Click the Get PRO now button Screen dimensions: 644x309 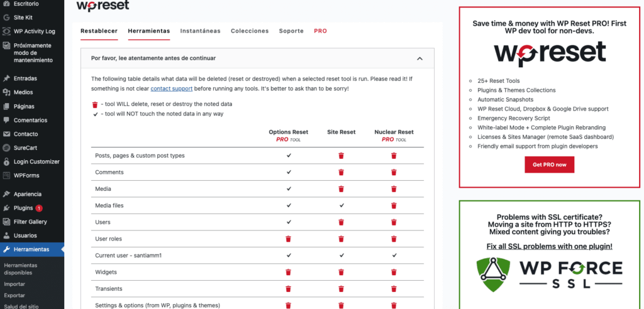pyautogui.click(x=550, y=165)
